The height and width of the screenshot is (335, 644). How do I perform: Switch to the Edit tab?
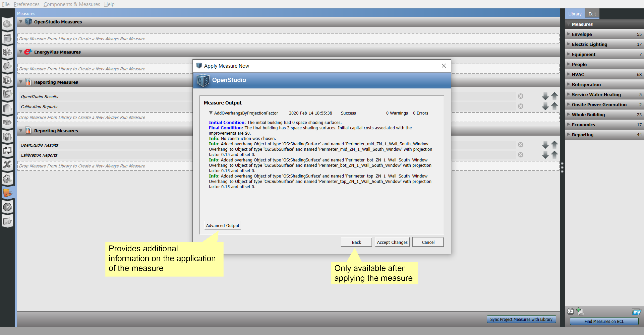coord(592,14)
